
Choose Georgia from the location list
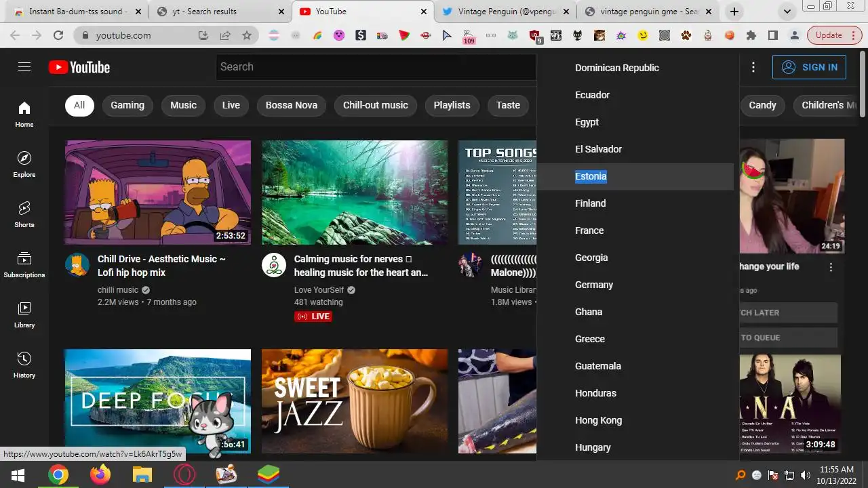pos(635,258)
